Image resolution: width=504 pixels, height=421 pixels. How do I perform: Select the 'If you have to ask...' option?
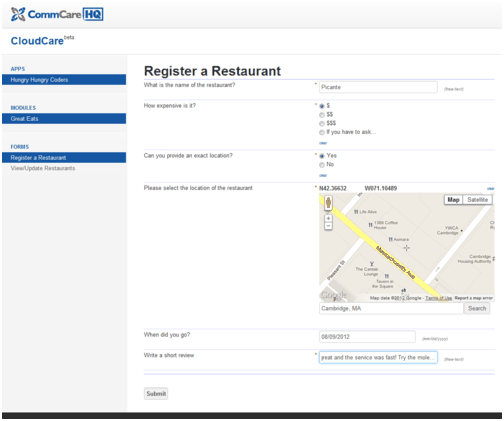(322, 132)
